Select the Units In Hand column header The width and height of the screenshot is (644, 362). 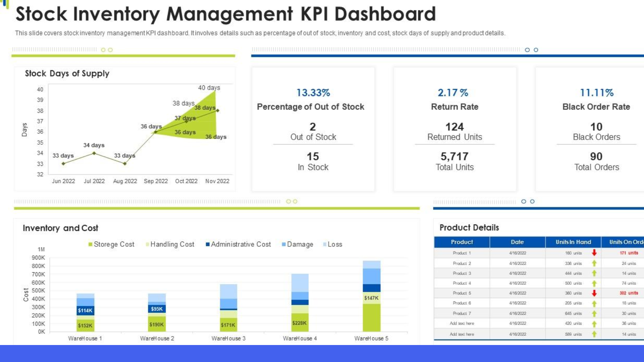coord(573,242)
